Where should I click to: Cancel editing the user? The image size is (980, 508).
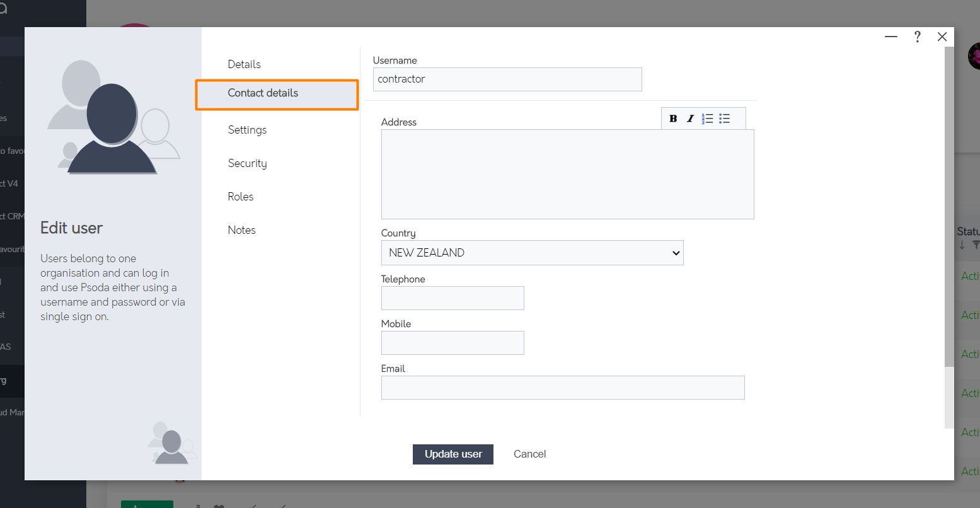[x=529, y=454]
